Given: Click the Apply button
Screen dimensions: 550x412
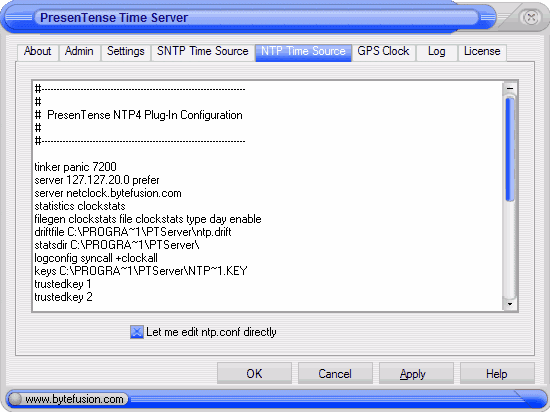Looking at the screenshot, I should tap(416, 373).
